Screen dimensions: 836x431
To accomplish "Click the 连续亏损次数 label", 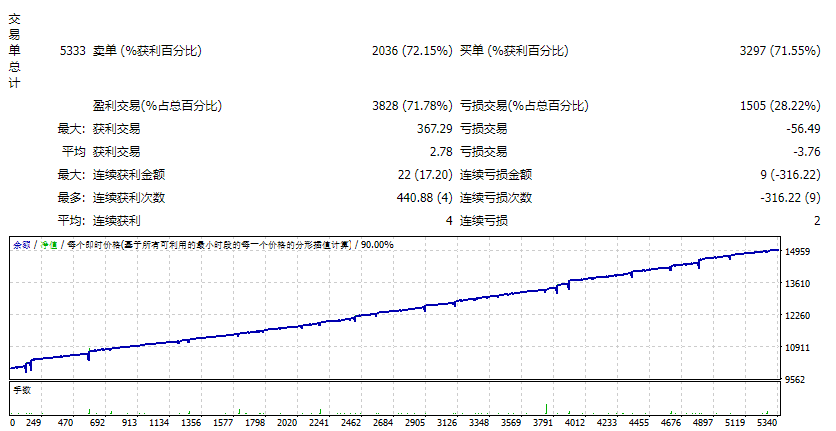I will coord(496,197).
